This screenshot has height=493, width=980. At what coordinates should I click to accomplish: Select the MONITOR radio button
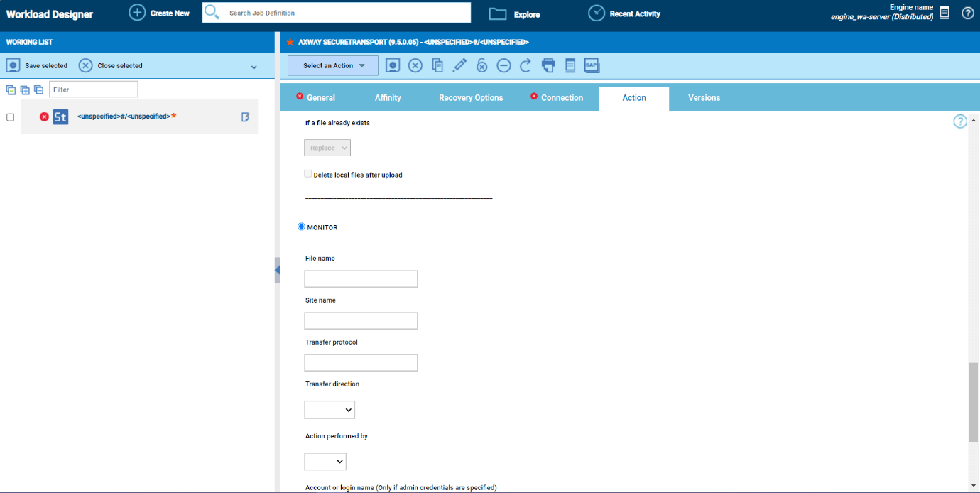coord(301,226)
